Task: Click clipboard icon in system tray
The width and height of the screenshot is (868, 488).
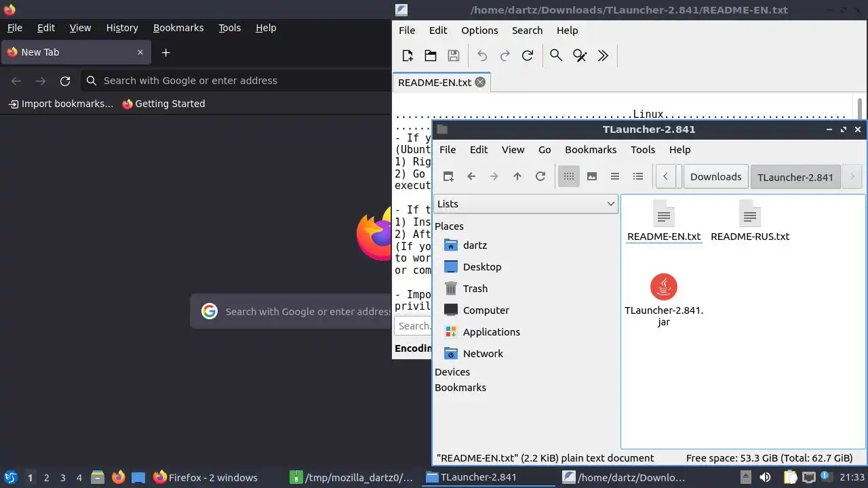Action: [790, 477]
